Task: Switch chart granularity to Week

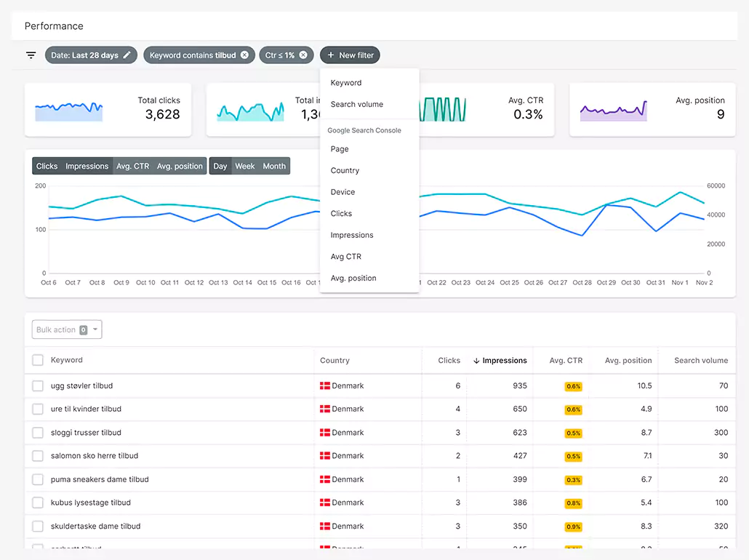Action: click(x=244, y=166)
